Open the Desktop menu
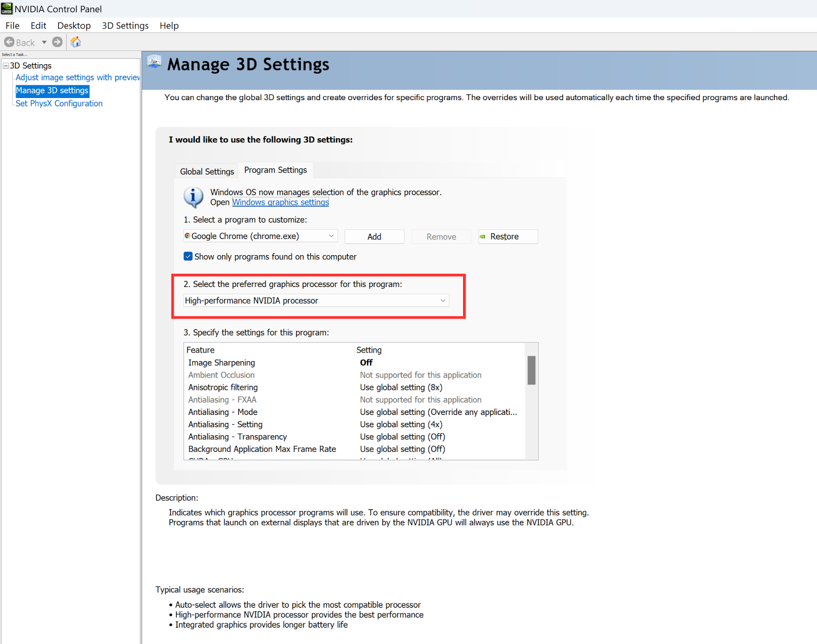 [74, 26]
